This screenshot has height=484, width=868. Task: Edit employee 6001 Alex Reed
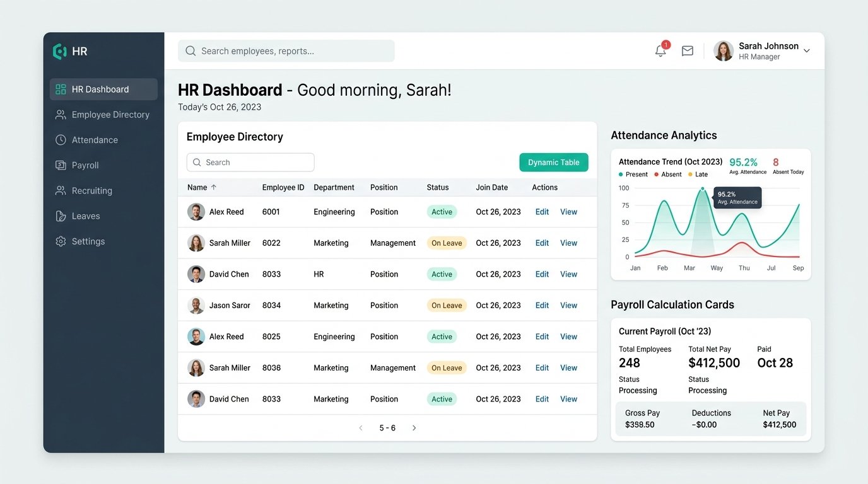coord(542,212)
